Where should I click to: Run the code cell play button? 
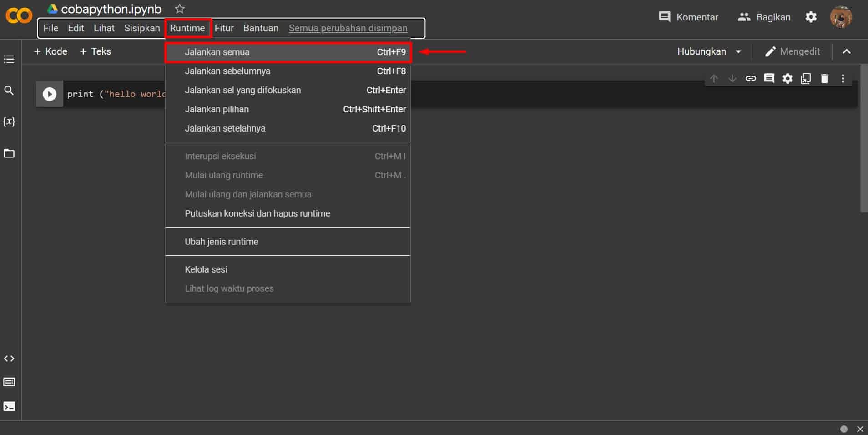pyautogui.click(x=49, y=94)
